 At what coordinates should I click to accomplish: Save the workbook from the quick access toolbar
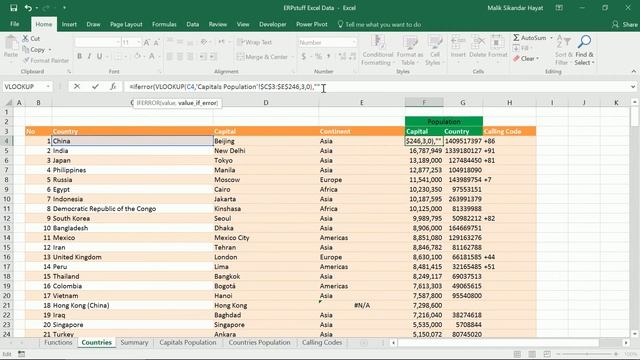pyautogui.click(x=13, y=8)
